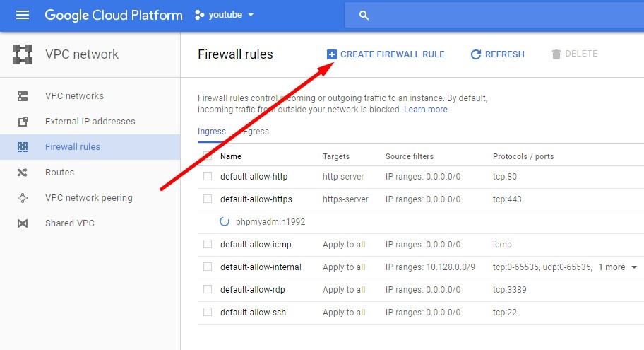Click the trash can delete icon
This screenshot has width=644, height=350.
[556, 54]
